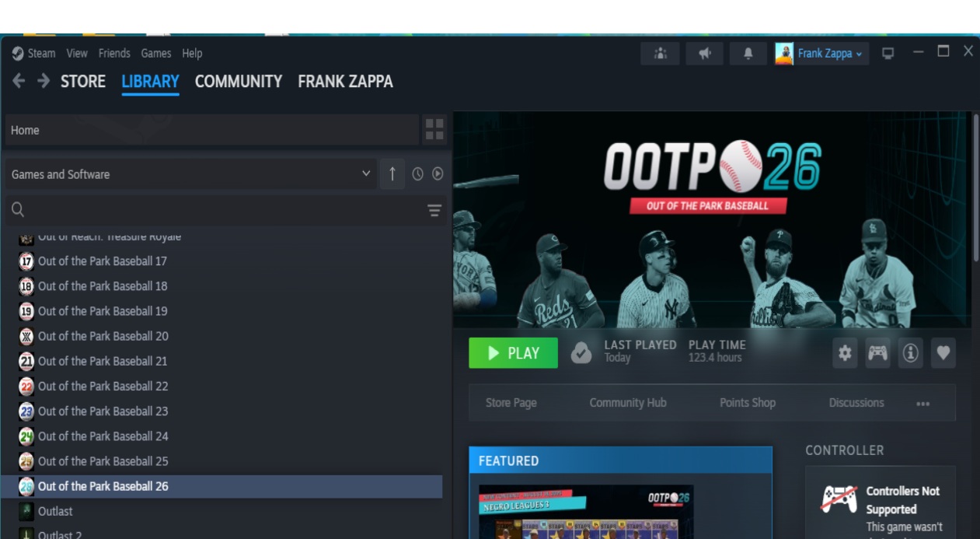Image resolution: width=980 pixels, height=539 pixels.
Task: Expand the Games and Software dropdown
Action: pyautogui.click(x=191, y=174)
